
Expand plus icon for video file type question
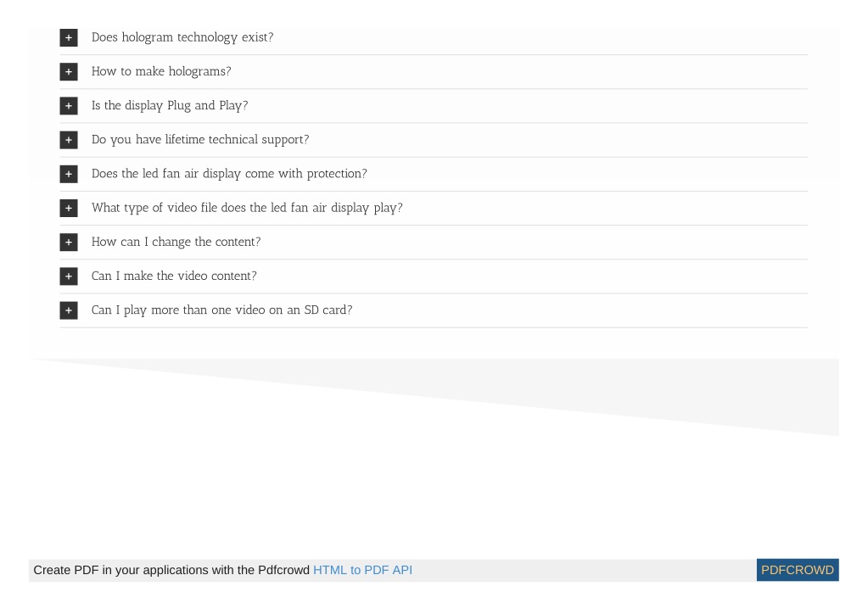69,208
